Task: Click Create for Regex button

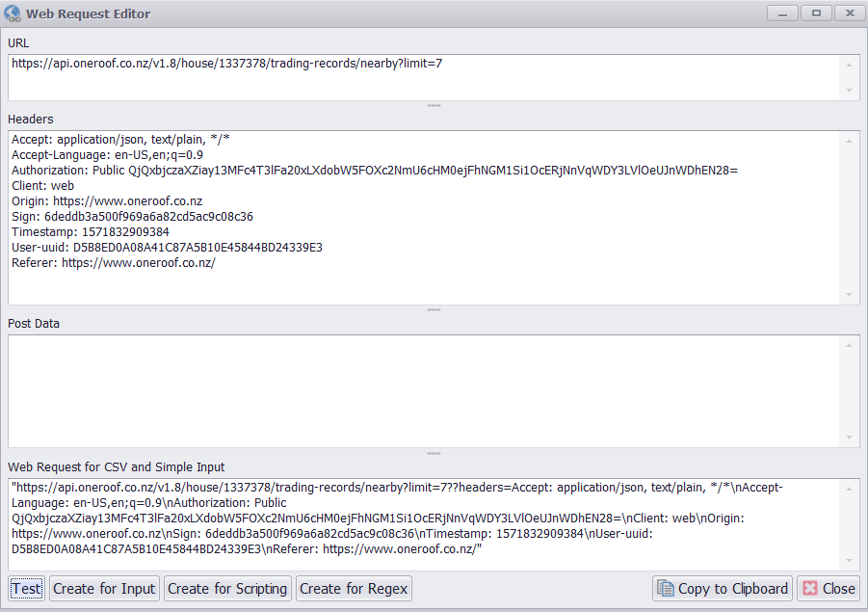Action: 354,589
